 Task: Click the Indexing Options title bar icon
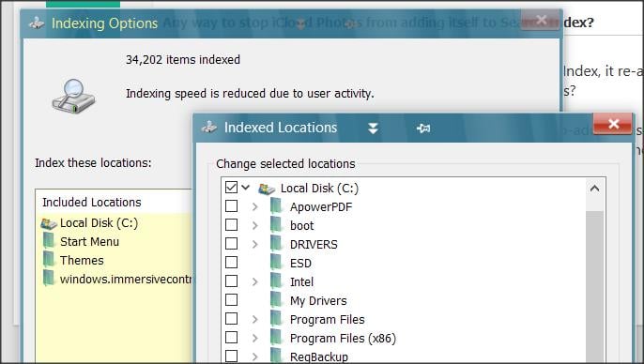[37, 23]
